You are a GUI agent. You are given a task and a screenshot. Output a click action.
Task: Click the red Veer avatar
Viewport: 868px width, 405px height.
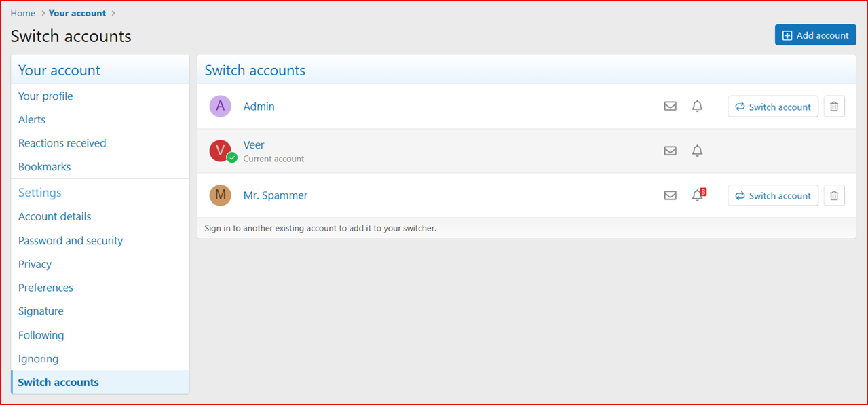coord(221,151)
